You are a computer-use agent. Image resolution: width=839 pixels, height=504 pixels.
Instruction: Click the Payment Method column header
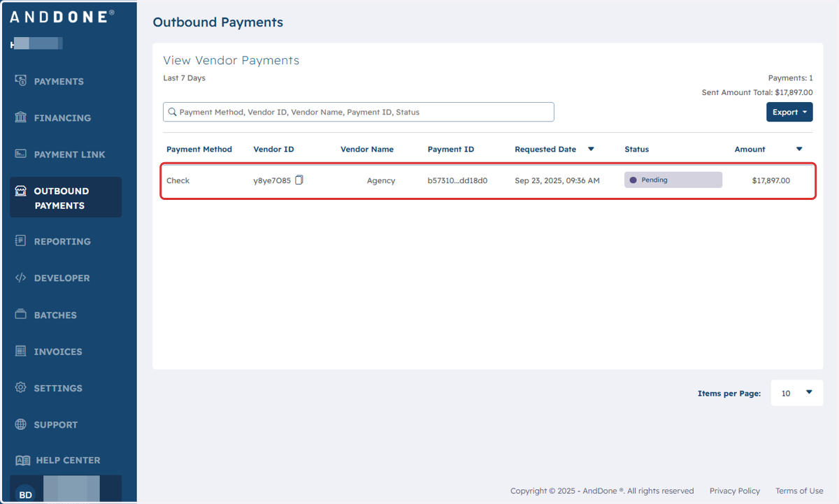(199, 149)
